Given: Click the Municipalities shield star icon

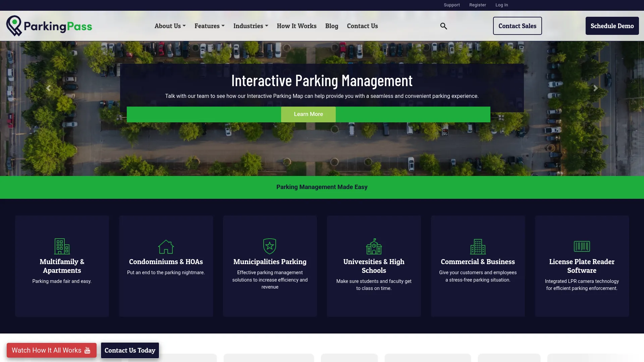Looking at the screenshot, I should (x=270, y=246).
